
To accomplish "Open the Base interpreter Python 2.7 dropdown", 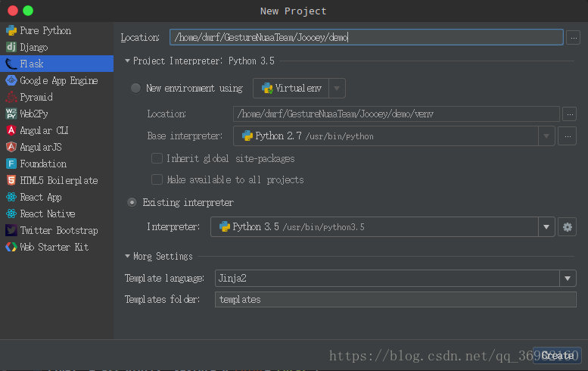I will 546,136.
